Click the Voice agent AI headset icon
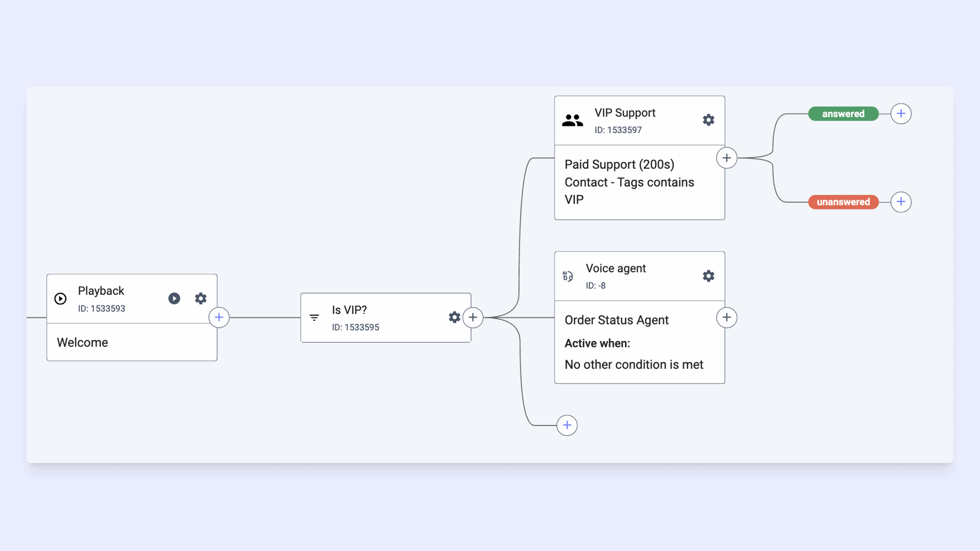This screenshot has height=551, width=980. pos(568,276)
